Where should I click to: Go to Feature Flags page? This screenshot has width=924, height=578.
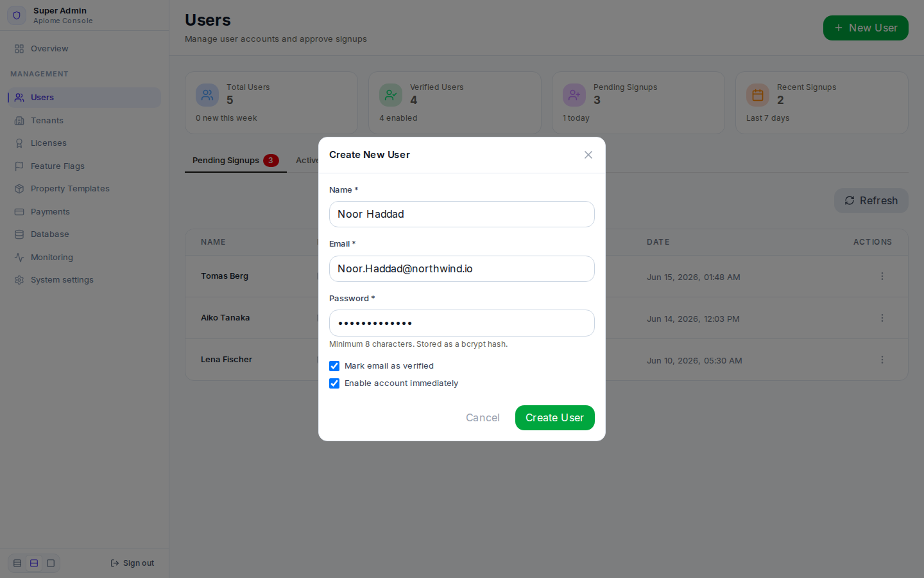pyautogui.click(x=84, y=166)
